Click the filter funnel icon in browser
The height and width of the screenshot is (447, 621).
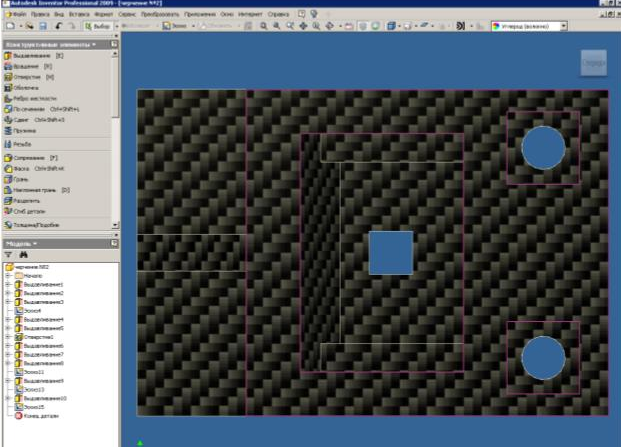tap(8, 255)
